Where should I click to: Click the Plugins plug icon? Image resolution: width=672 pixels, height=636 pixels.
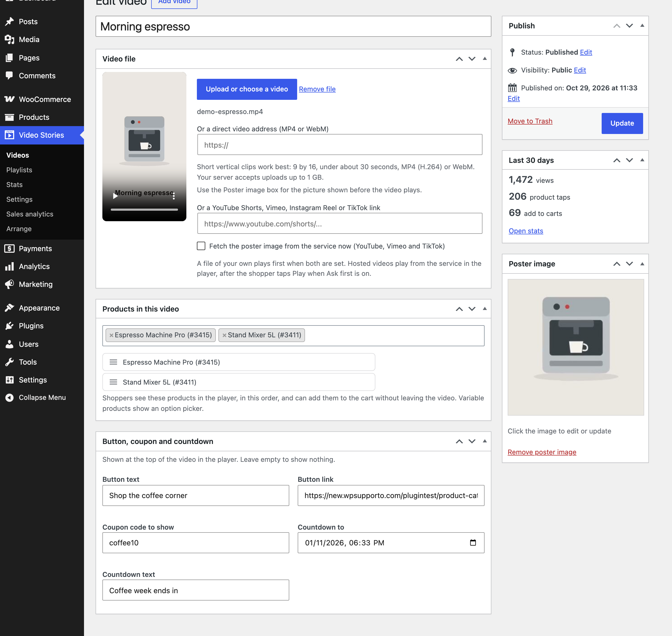[9, 326]
